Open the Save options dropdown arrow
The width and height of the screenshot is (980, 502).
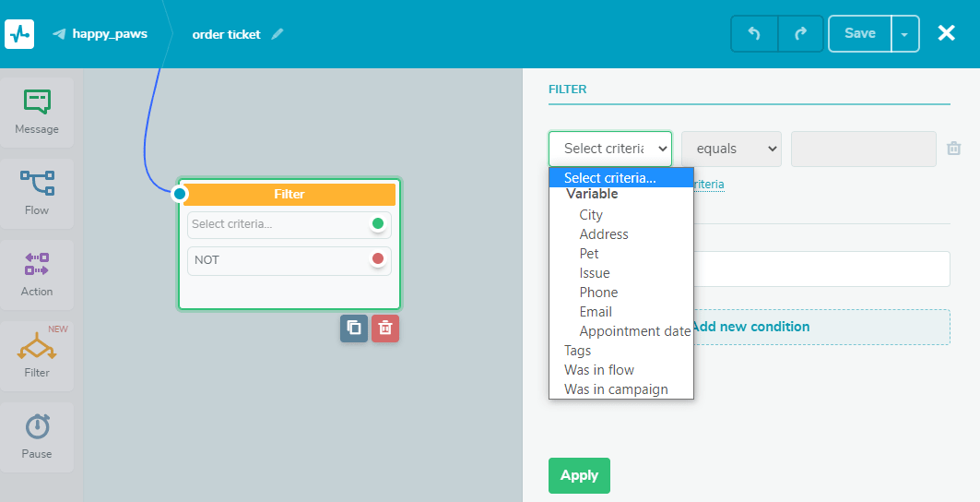click(x=904, y=34)
